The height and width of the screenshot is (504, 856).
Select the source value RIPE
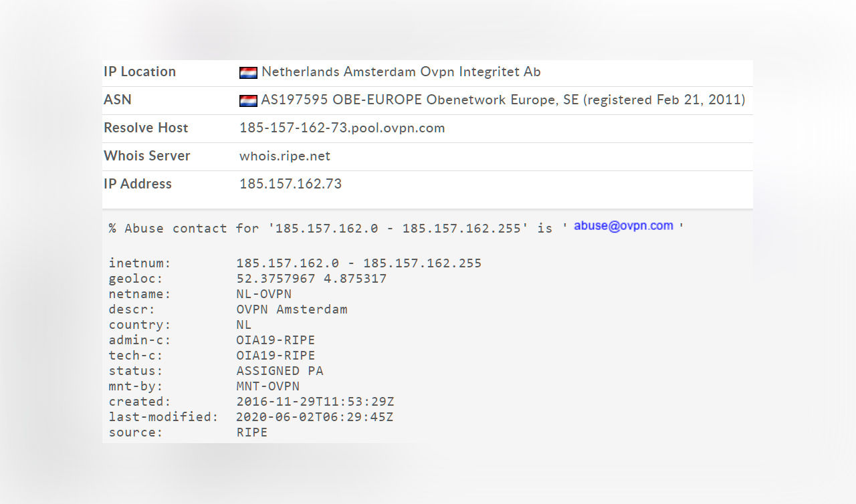[x=252, y=432]
